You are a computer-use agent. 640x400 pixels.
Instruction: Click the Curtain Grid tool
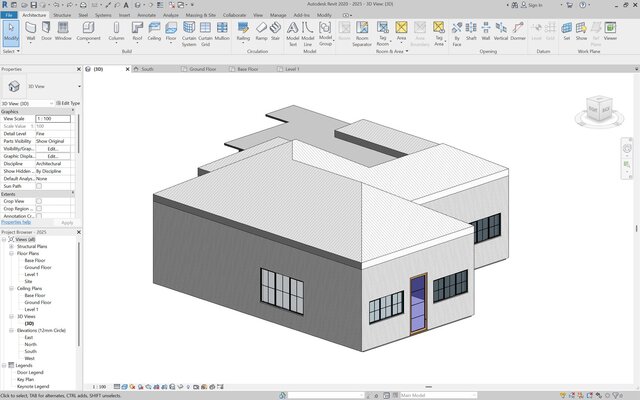[x=205, y=29]
